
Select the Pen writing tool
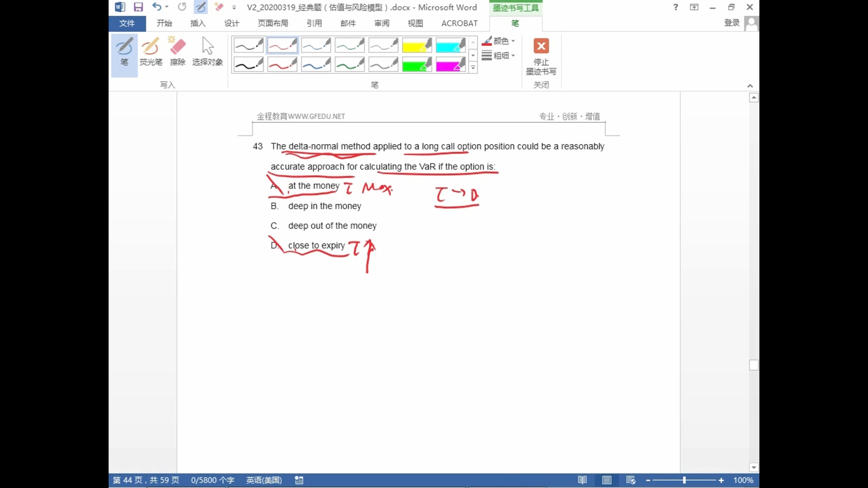[124, 52]
